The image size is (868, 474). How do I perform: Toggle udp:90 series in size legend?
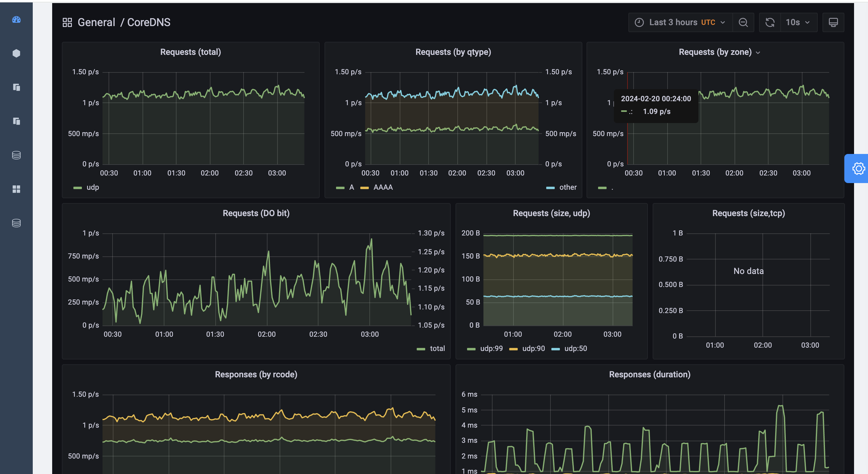click(533, 349)
